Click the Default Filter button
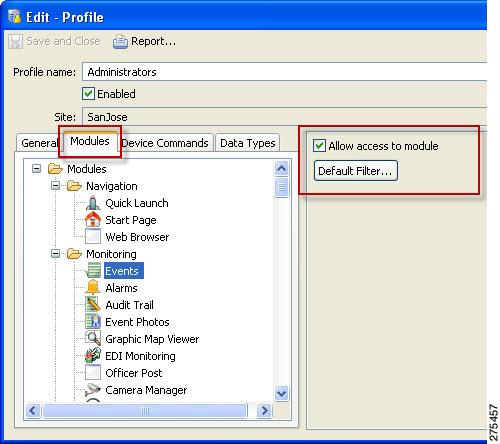500x444 pixels. (x=356, y=171)
